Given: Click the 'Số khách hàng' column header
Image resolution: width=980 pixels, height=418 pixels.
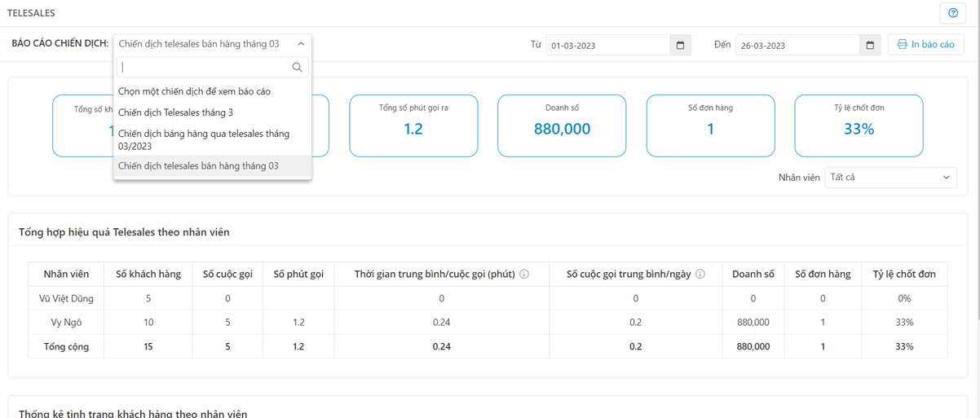Looking at the screenshot, I should point(148,275).
